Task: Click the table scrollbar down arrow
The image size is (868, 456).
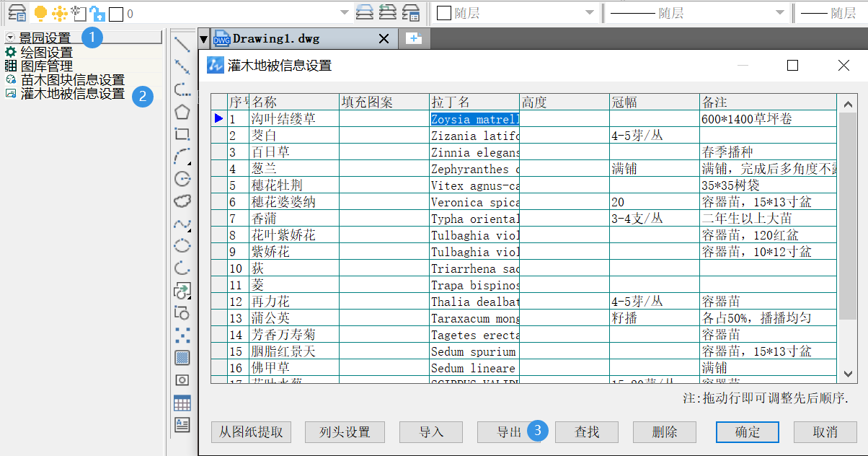Action: point(848,374)
